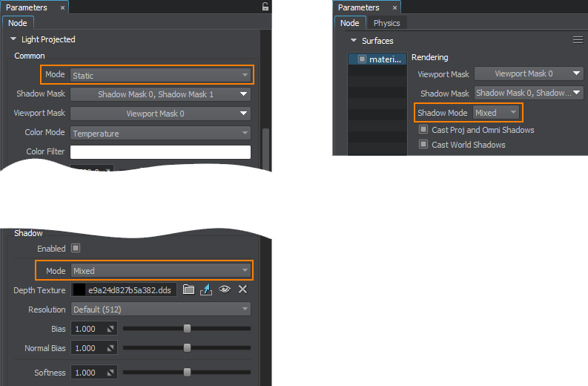588x386 pixels.
Task: Click the Common section label
Action: pyautogui.click(x=30, y=56)
